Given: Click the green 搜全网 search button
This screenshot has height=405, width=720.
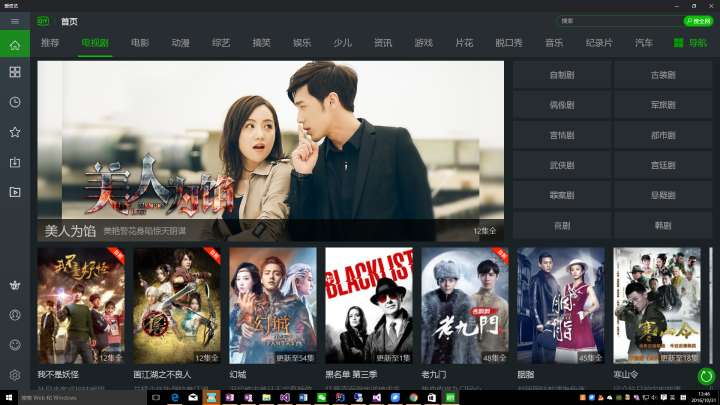Looking at the screenshot, I should click(x=698, y=21).
